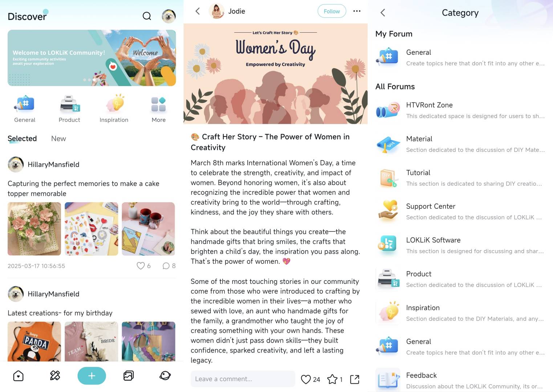Image resolution: width=553 pixels, height=392 pixels.
Task: Like the Women's Day post with the heart
Action: [x=306, y=379]
